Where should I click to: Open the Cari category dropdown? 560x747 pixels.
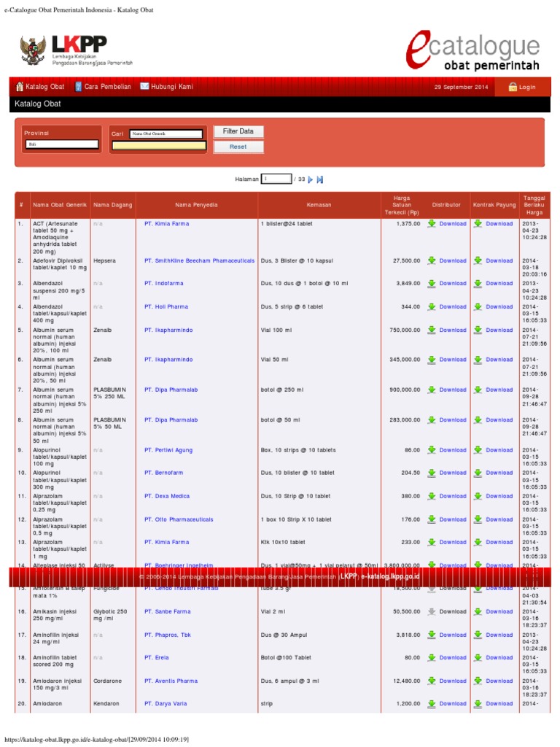tap(166, 134)
